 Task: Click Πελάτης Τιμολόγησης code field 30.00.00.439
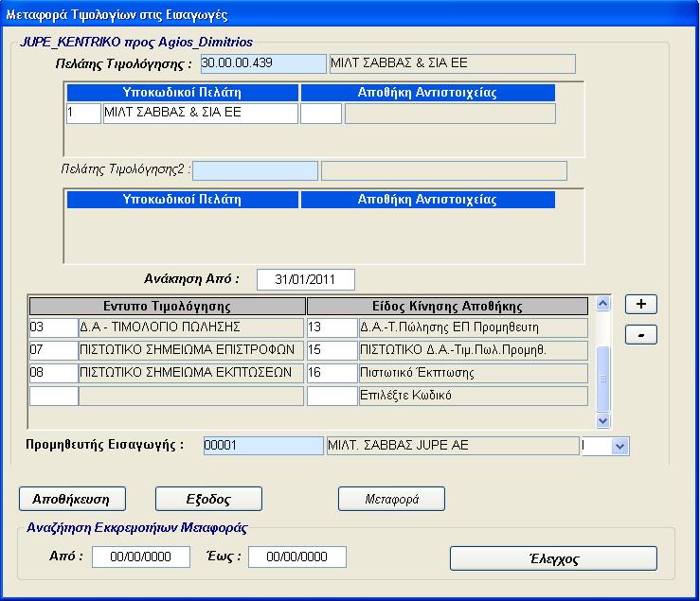263,63
